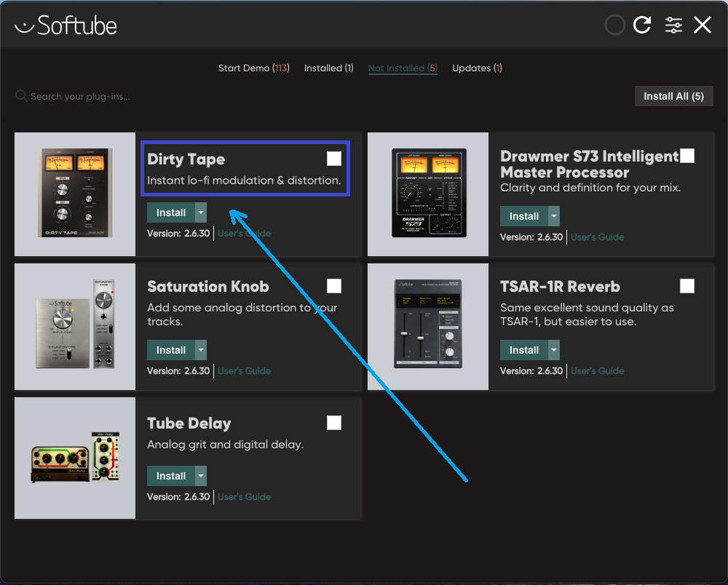
Task: Tick the Saturation Knob checkbox
Action: pos(334,286)
